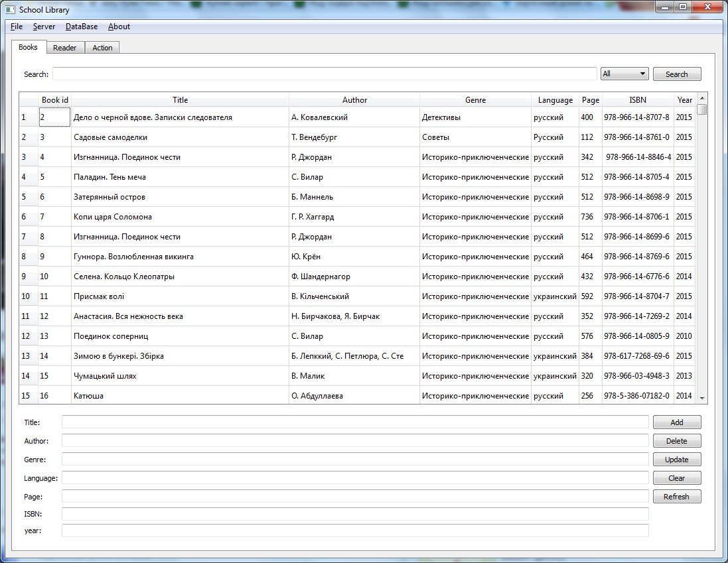The image size is (728, 563).
Task: Select row header 15 in the table
Action: pyautogui.click(x=29, y=396)
